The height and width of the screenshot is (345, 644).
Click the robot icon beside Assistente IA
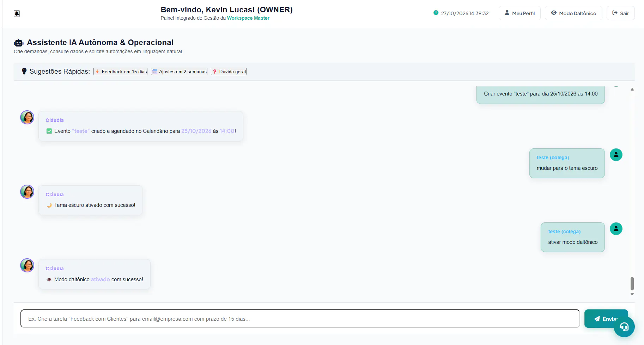19,43
